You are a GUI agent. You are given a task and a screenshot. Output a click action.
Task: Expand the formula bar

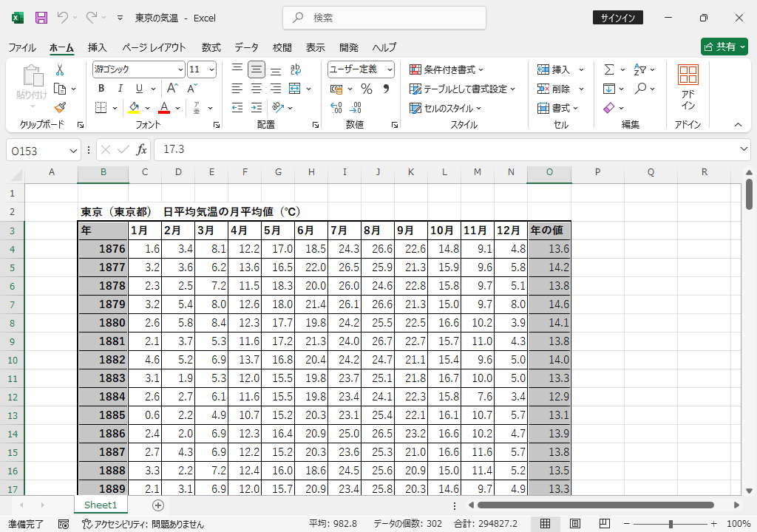tap(744, 149)
